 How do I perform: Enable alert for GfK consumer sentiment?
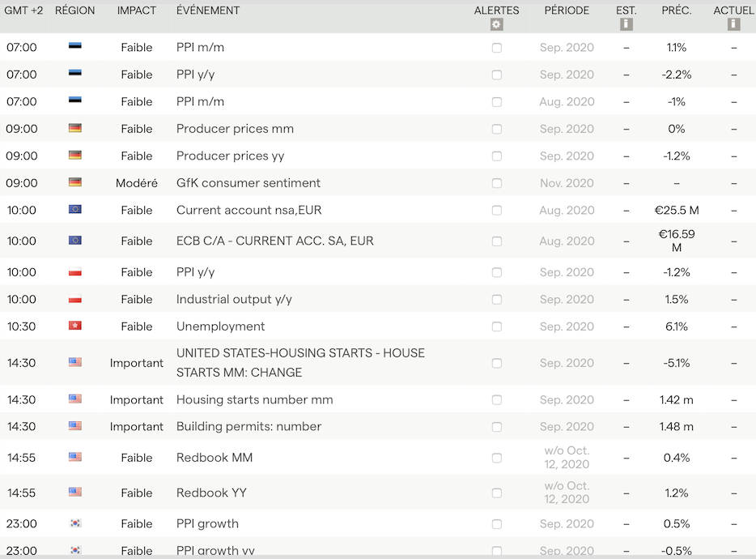497,183
